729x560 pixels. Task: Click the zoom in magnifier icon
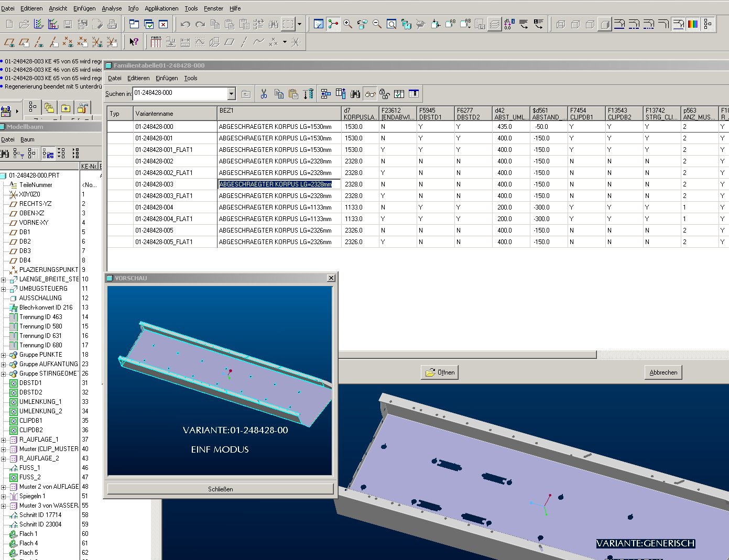click(x=347, y=24)
